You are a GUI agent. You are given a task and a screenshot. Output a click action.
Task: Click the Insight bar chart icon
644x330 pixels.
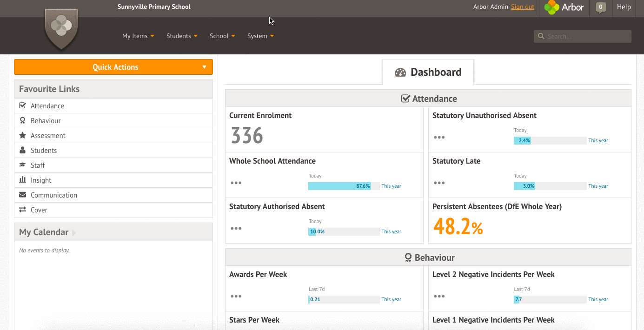[22, 180]
